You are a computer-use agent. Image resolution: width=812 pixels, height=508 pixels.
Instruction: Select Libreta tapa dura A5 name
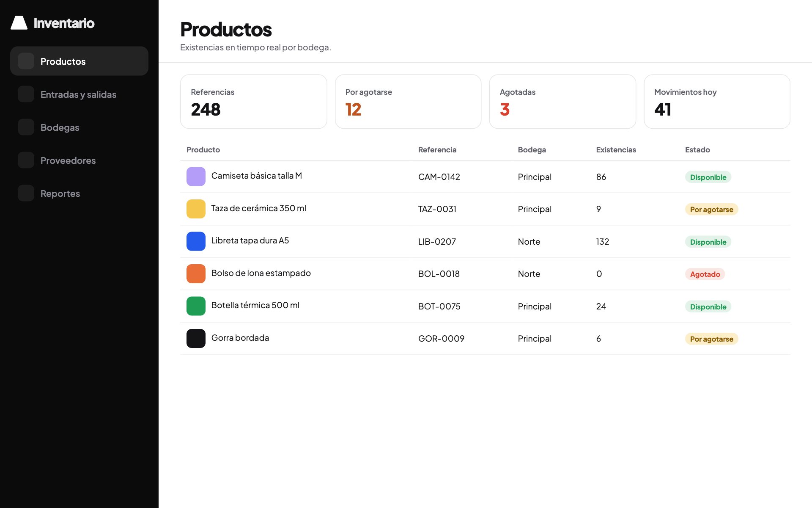(x=250, y=240)
